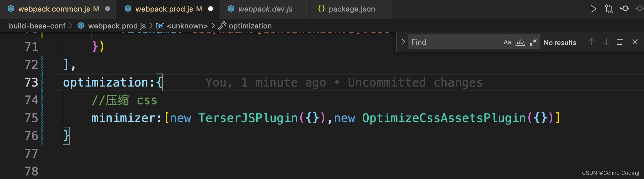This screenshot has height=179, width=644.
Task: Jump to previous match arrow
Action: click(x=592, y=42)
